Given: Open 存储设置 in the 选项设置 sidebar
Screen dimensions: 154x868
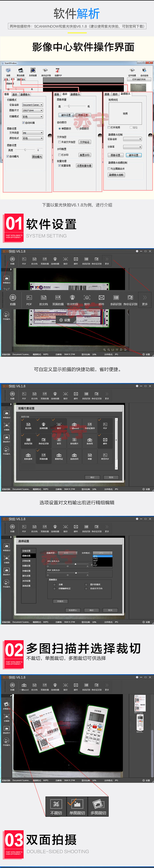Looking at the screenshot, I should (26, 571).
